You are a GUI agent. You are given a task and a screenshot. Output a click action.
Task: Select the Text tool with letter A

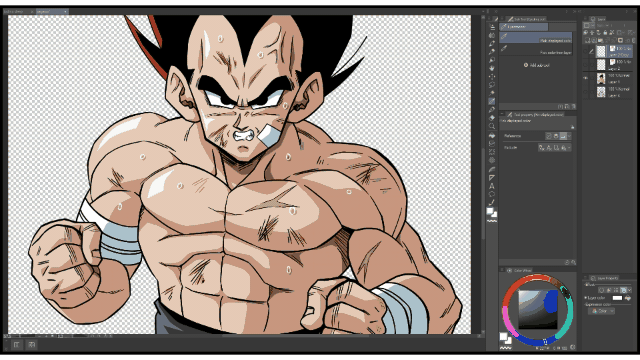(x=492, y=186)
